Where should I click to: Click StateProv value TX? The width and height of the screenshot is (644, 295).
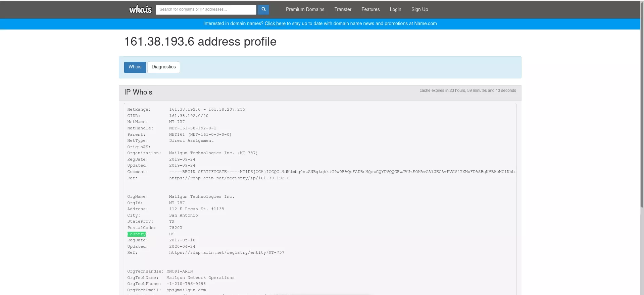point(172,222)
